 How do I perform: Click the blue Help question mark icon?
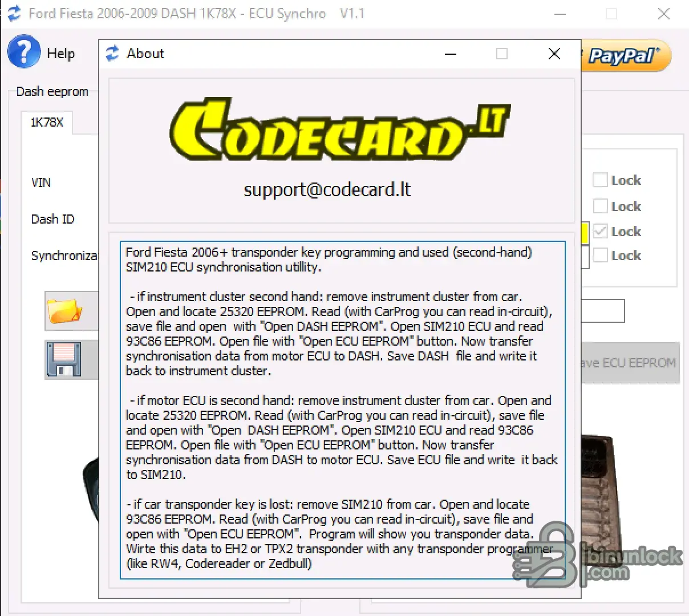coord(23,52)
